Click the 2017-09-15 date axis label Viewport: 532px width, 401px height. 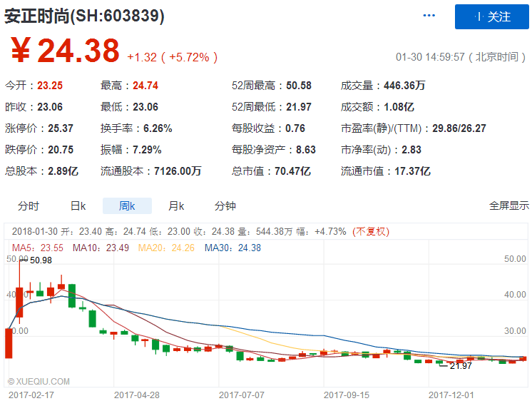(x=347, y=395)
